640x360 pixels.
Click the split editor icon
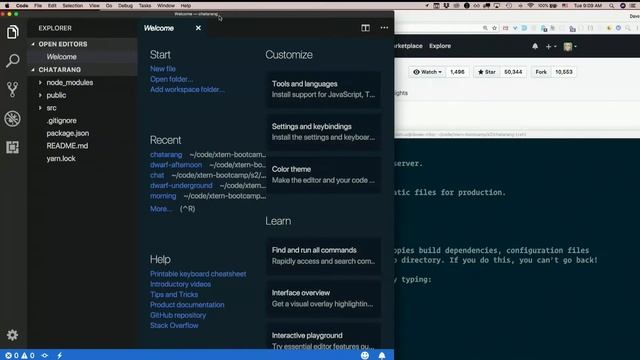(x=365, y=28)
